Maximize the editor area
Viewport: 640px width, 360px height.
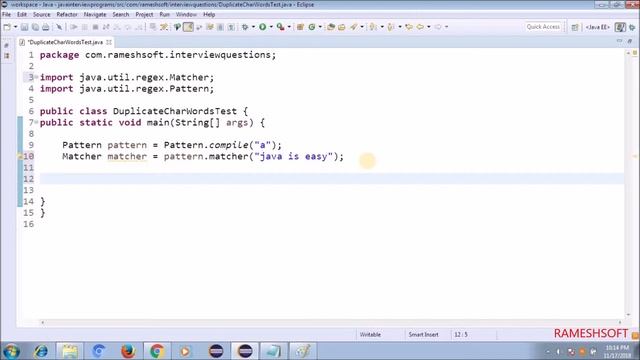point(630,41)
